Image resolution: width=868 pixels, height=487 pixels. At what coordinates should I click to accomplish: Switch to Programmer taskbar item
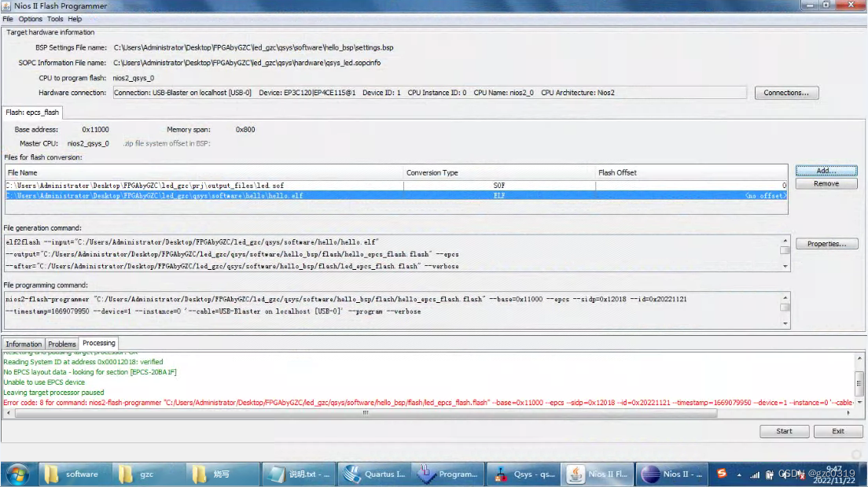tap(448, 474)
